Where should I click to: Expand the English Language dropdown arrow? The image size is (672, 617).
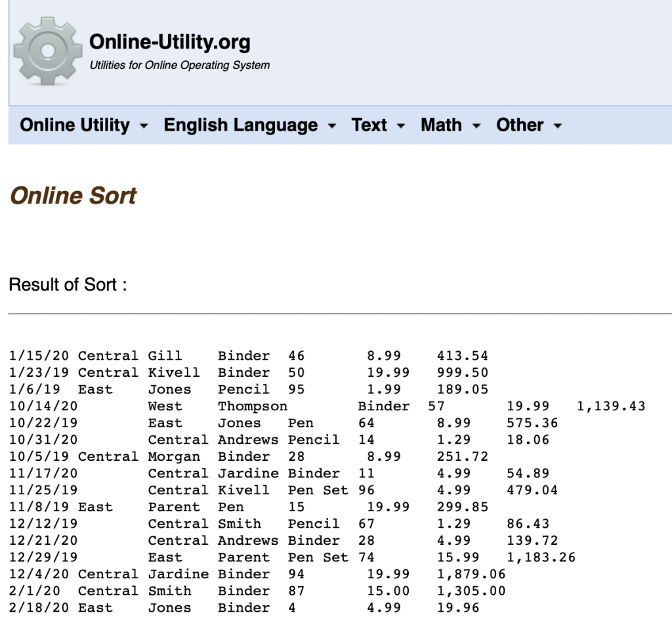[x=331, y=126]
